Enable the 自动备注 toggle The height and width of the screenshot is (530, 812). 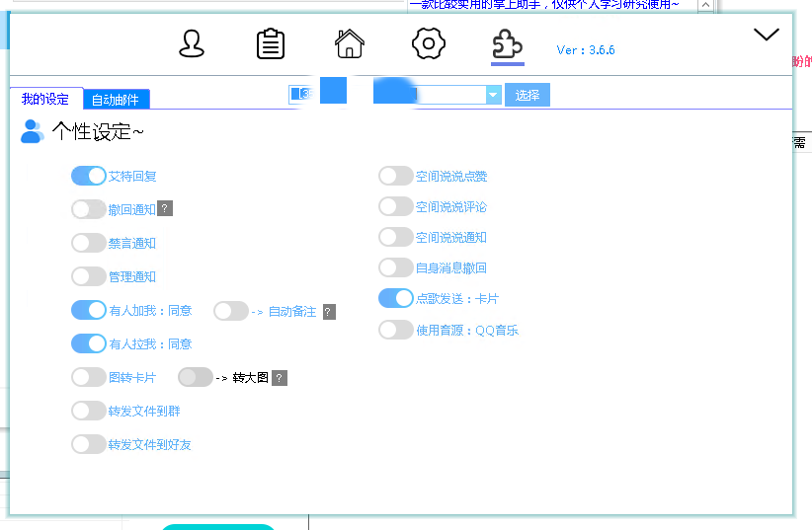[x=231, y=311]
